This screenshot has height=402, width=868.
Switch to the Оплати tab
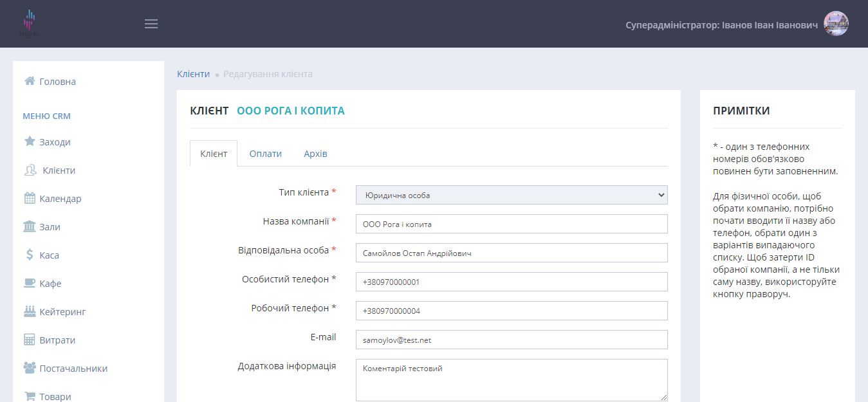click(x=266, y=154)
